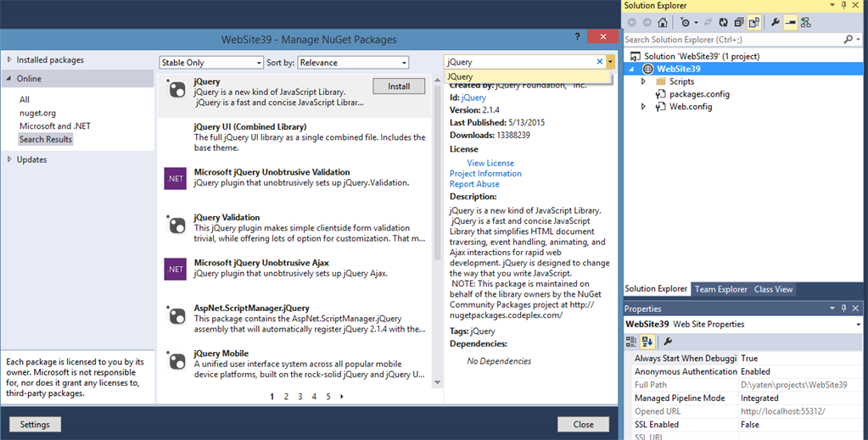Pin toggle for Solution Explorer auto hide

coord(843,5)
